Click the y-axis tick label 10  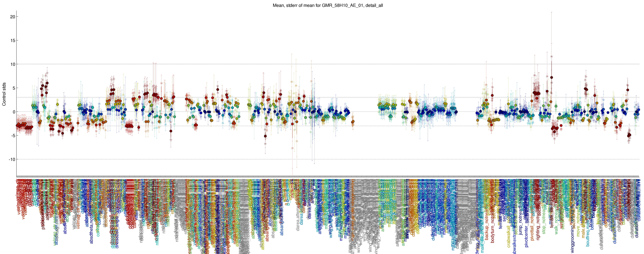click(12, 64)
